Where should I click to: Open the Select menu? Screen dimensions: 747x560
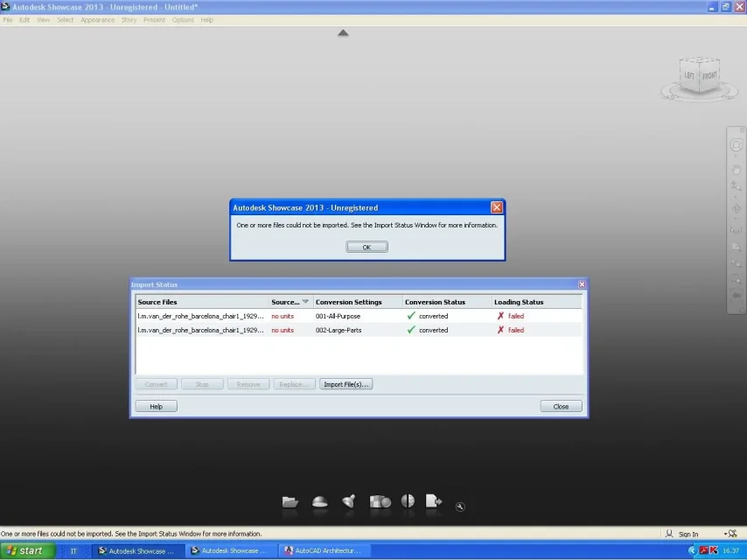click(65, 20)
